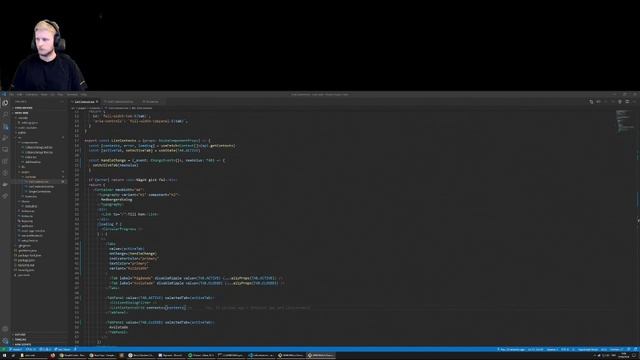This screenshot has width=640, height=360.
Task: Open Accounts icon at activity bar bottom
Action: point(5,329)
